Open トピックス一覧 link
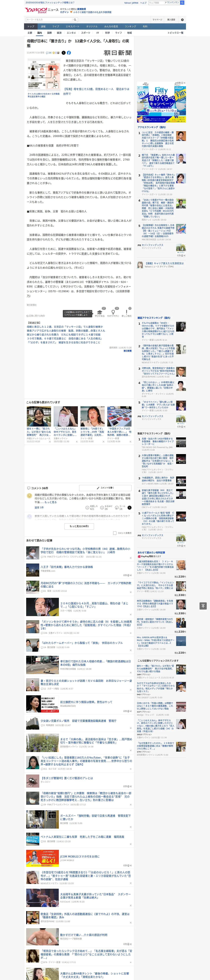This screenshot has height=980, width=210. pos(175,33)
